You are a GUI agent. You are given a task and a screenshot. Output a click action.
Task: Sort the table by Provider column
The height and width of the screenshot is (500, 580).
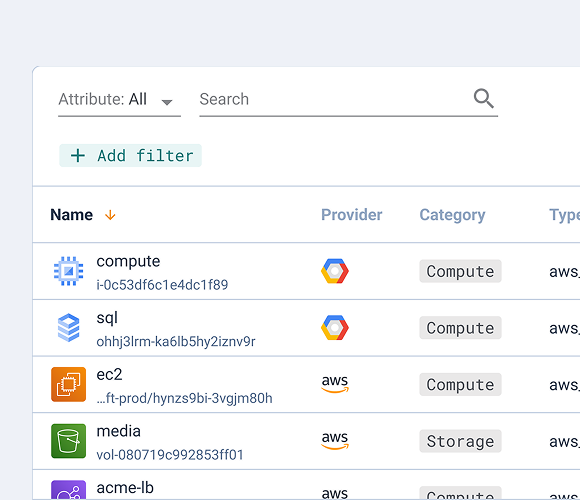point(351,215)
